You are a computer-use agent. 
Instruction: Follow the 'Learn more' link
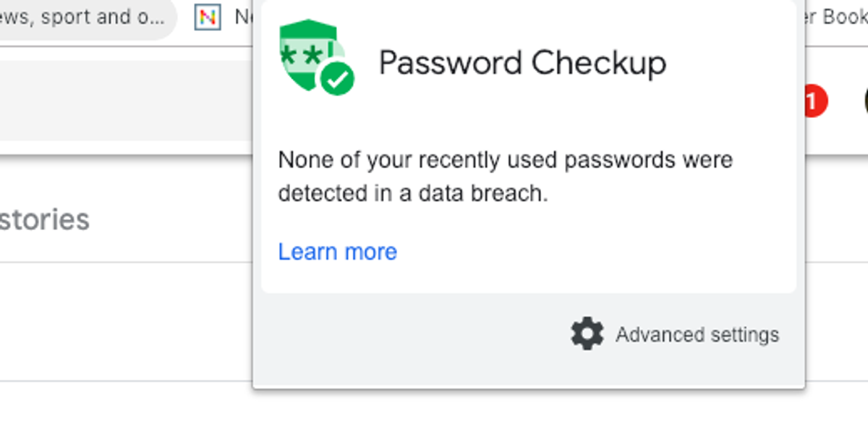point(337,251)
